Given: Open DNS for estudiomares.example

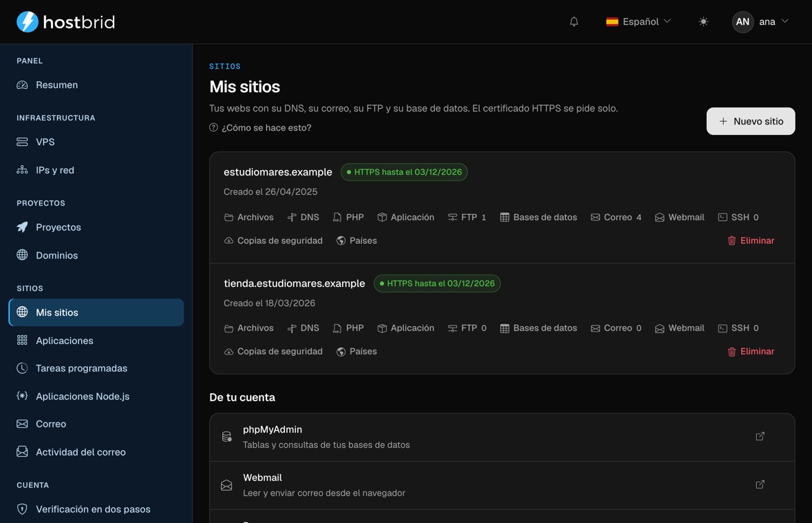Looking at the screenshot, I should tap(303, 217).
